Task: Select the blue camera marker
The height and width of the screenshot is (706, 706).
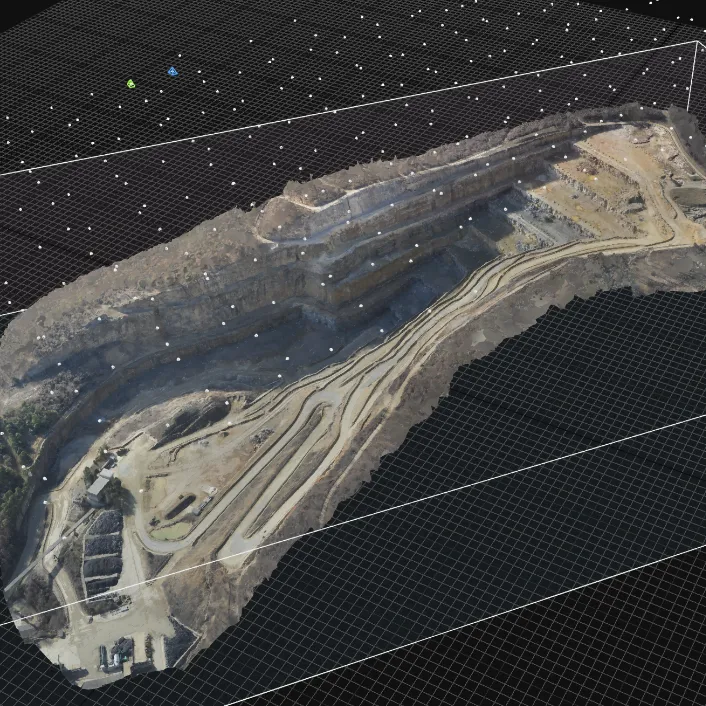Action: (172, 71)
